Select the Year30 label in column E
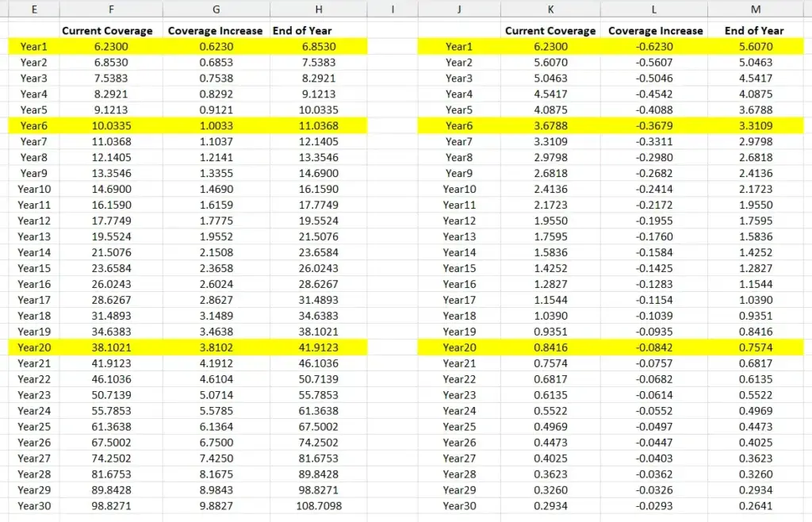 coord(33,506)
